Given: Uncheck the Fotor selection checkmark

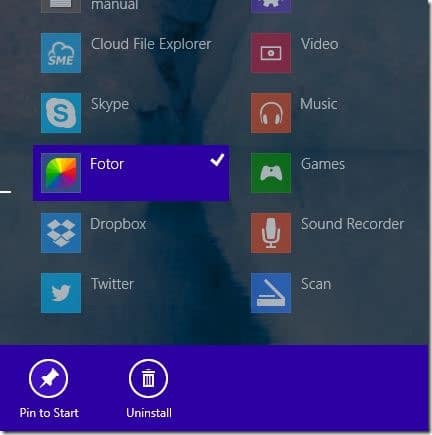Looking at the screenshot, I should click(x=217, y=160).
